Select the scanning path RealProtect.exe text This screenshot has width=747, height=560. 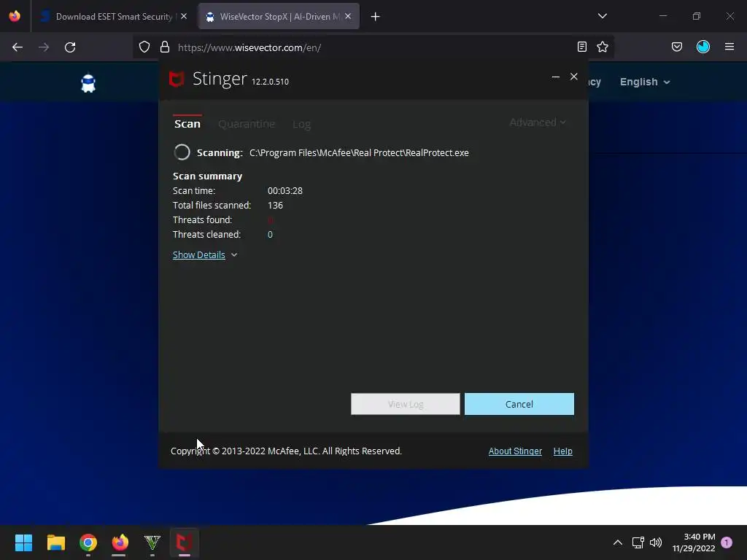pos(359,153)
